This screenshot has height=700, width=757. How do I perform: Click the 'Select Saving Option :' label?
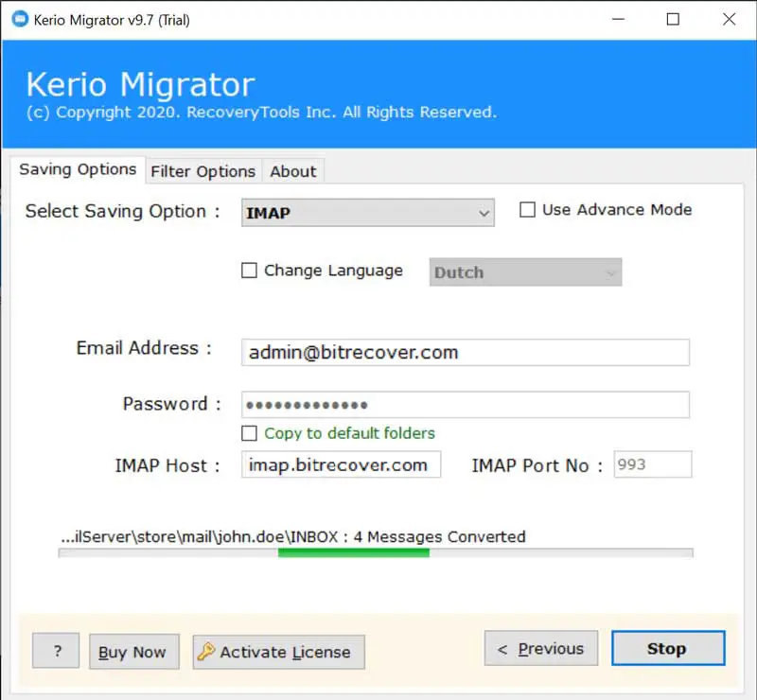[x=123, y=212]
